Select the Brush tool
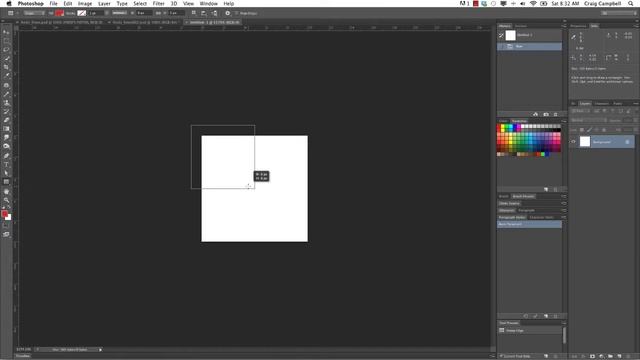The width and height of the screenshot is (640, 360). click(6, 94)
